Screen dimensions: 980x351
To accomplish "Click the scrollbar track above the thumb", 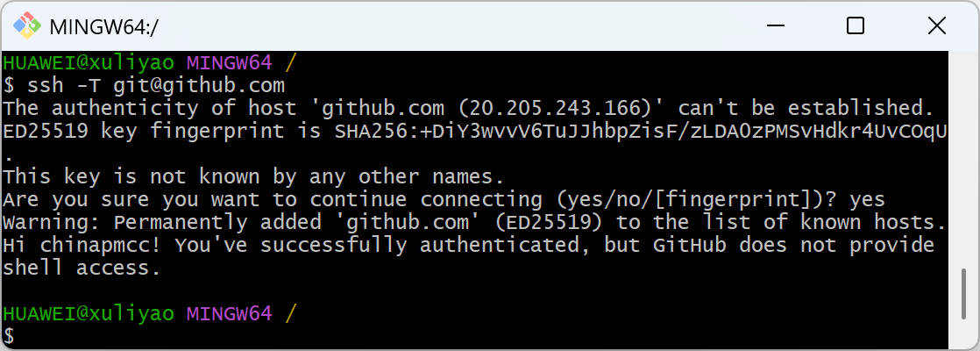I will [x=964, y=158].
